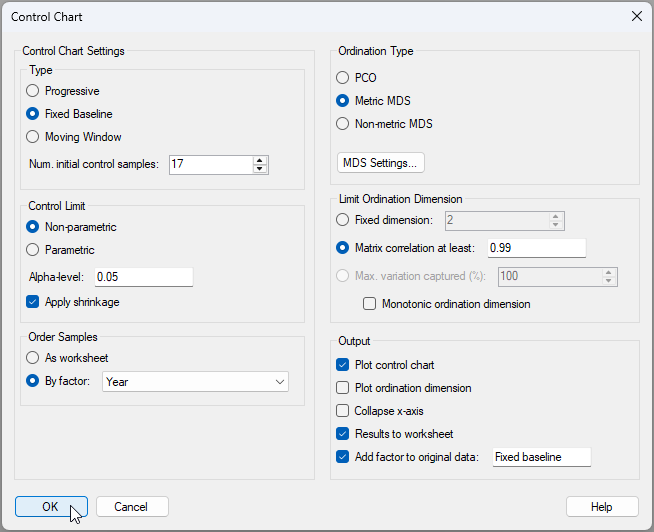This screenshot has height=532, width=654.
Task: Order samples As worksheet
Action: coord(33,358)
